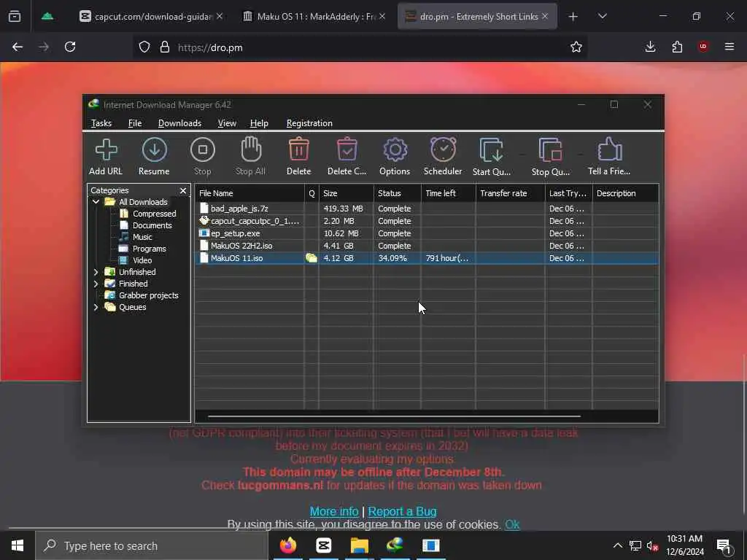The height and width of the screenshot is (560, 747).
Task: Expand the Finished category
Action: 96,284
